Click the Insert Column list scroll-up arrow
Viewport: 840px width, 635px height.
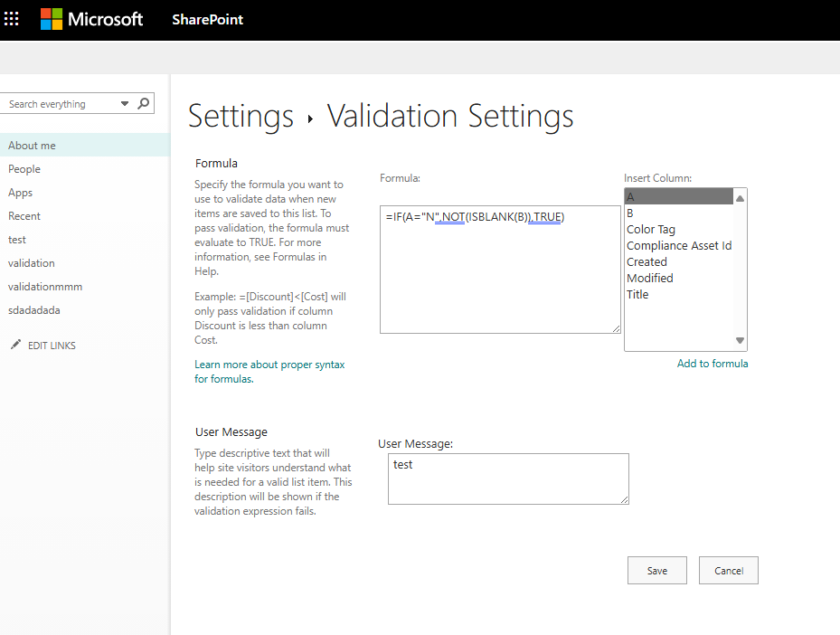pos(740,198)
